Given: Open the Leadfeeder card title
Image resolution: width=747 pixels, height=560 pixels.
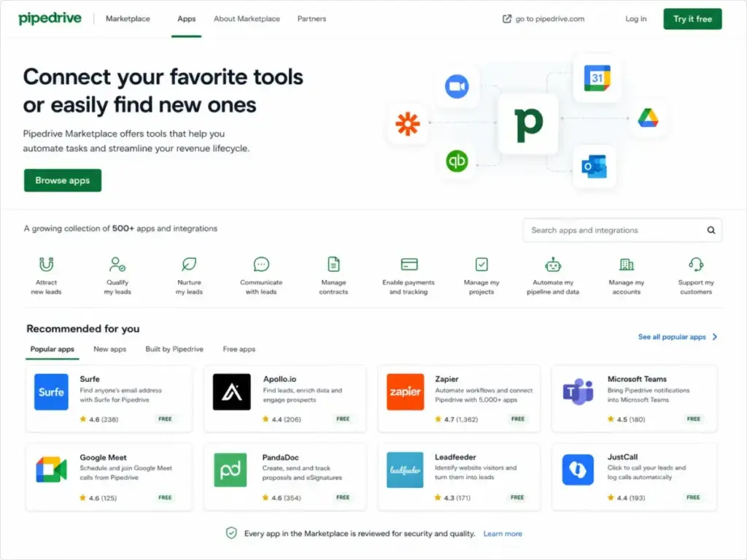Looking at the screenshot, I should coord(455,456).
